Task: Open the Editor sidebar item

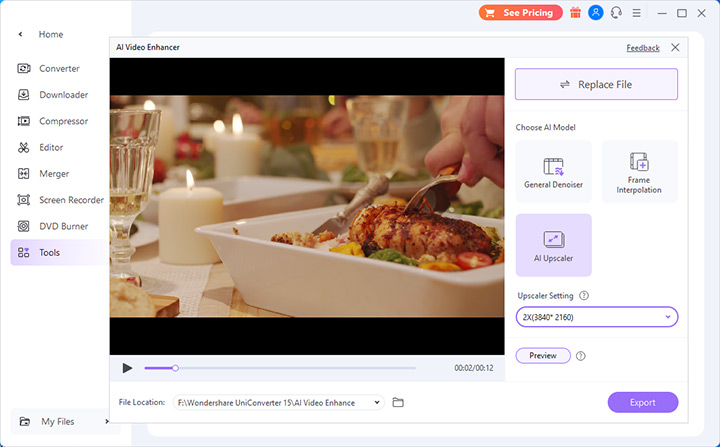Action: (x=40, y=147)
